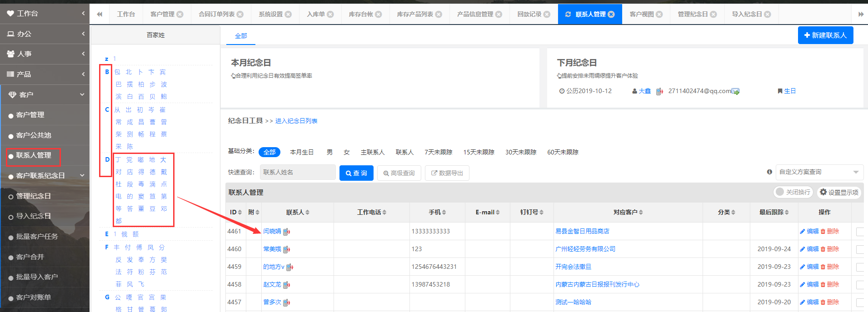Expand the 人事 sidebar menu
The height and width of the screenshot is (312, 868).
pyautogui.click(x=45, y=54)
